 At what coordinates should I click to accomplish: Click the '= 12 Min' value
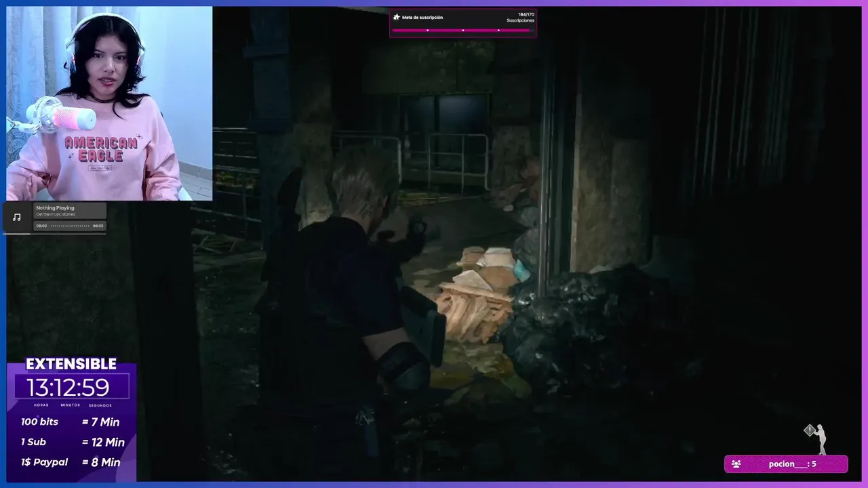point(103,443)
